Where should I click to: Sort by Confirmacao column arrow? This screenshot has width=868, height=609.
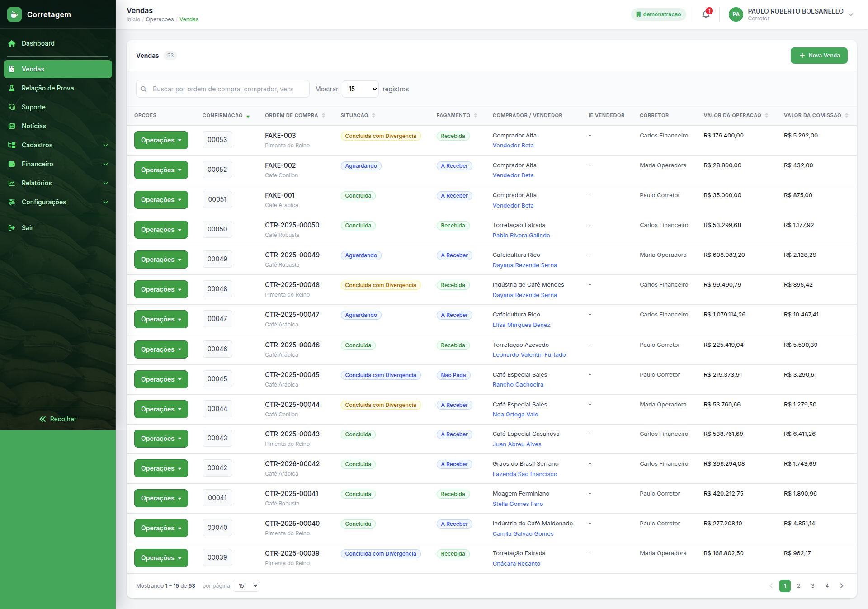pos(248,116)
